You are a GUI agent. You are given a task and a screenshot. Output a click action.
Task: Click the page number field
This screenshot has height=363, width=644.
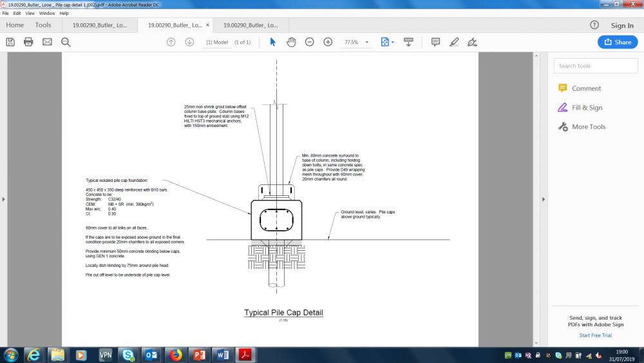click(x=217, y=42)
